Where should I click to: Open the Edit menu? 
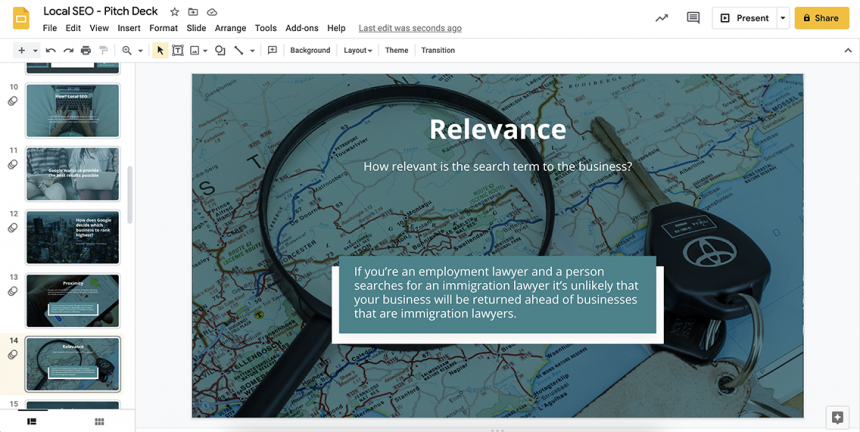73,28
